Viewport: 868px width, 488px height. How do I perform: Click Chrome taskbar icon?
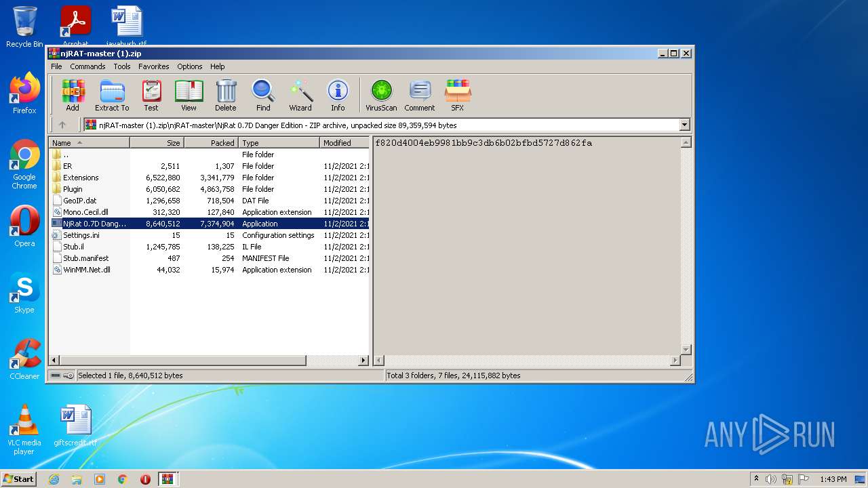coord(123,479)
